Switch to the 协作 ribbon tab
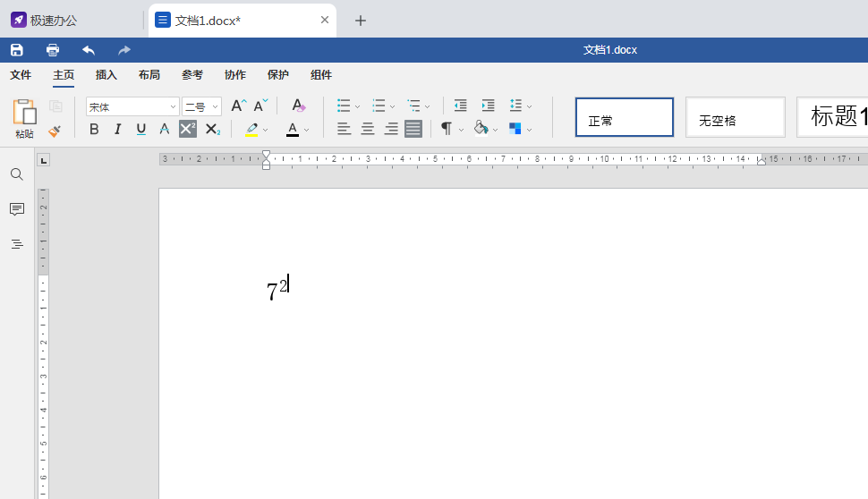 coord(235,75)
